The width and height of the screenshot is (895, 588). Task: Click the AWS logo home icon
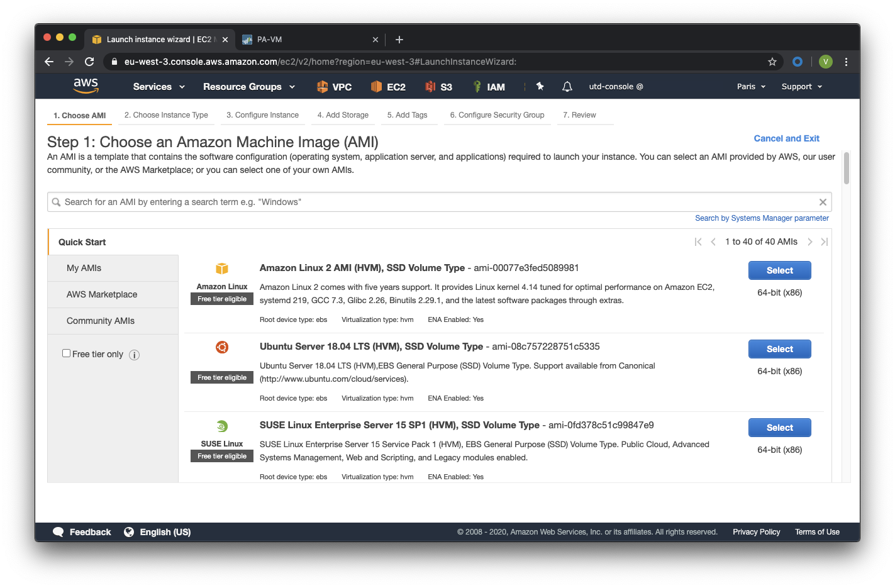(86, 86)
